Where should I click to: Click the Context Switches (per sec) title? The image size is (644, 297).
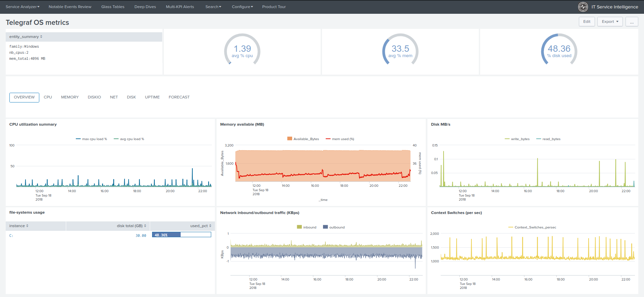pyautogui.click(x=456, y=213)
